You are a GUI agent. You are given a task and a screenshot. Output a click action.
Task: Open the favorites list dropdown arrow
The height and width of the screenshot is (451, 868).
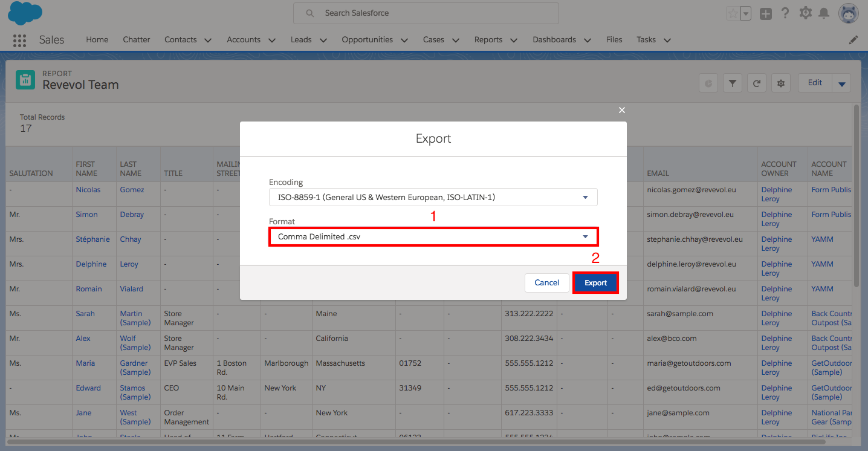(746, 13)
